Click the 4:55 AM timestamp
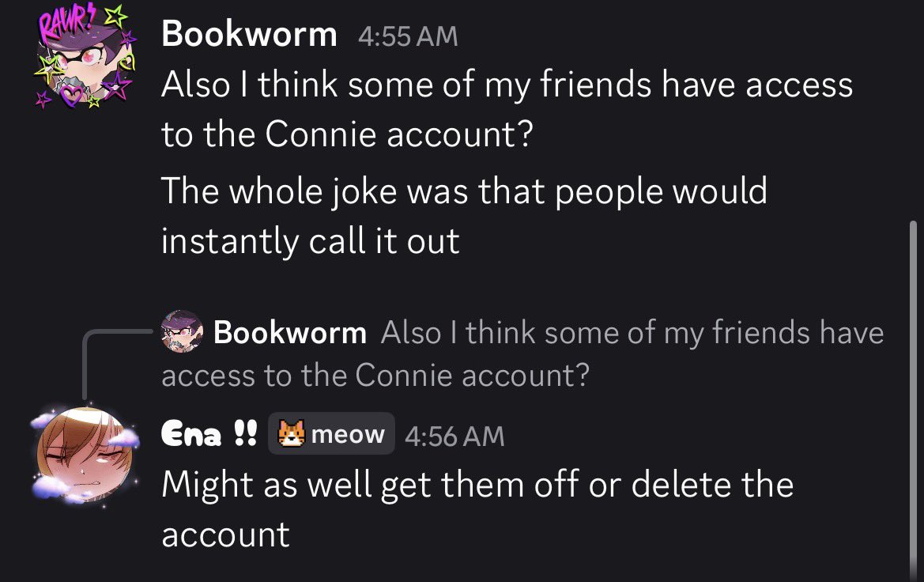The height and width of the screenshot is (582, 924). tap(408, 36)
